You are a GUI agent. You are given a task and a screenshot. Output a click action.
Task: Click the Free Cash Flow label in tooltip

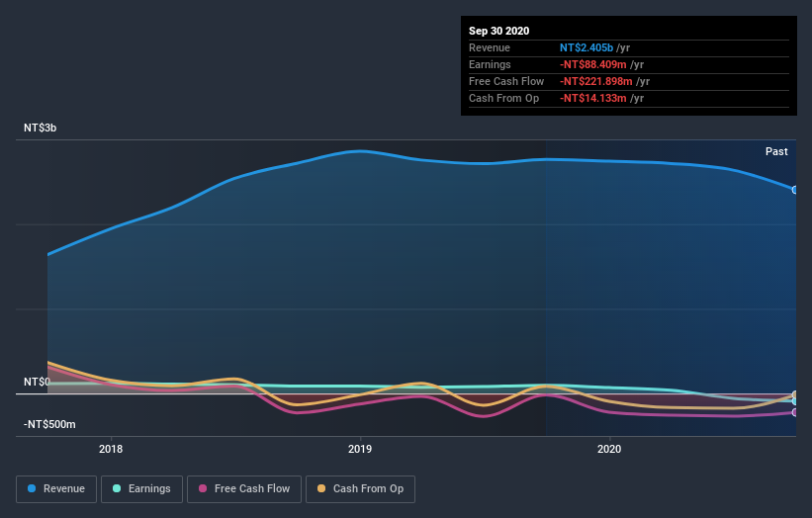[506, 81]
